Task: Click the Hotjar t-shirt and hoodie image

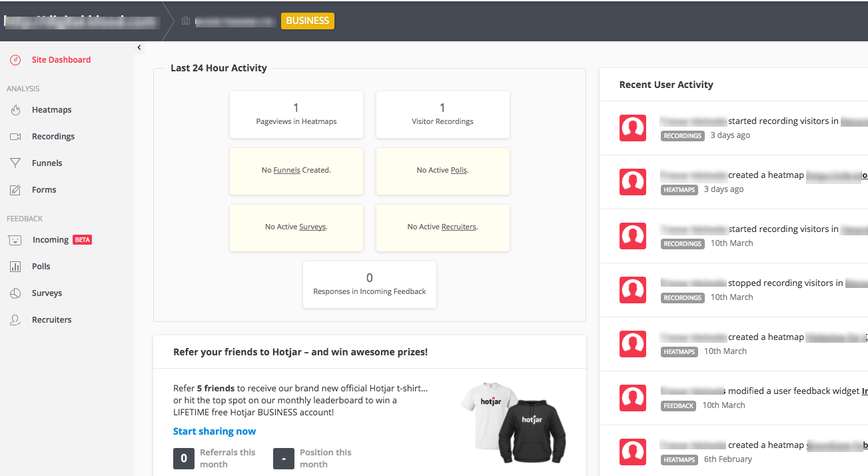Action: click(513, 421)
